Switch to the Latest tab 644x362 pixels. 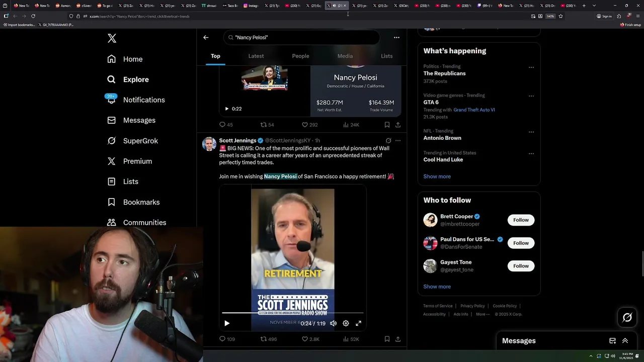tap(256, 56)
